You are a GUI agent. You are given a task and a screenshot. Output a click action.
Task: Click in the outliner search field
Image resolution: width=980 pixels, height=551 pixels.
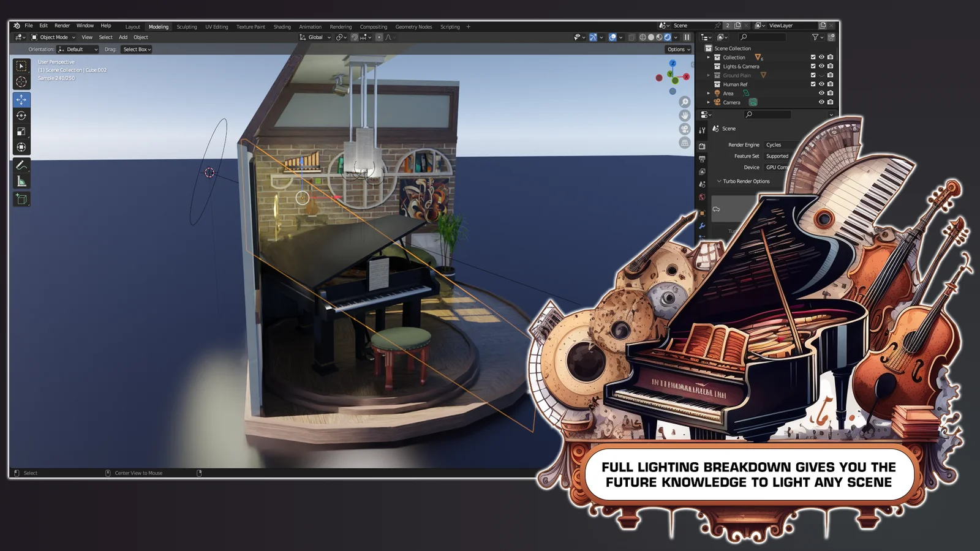click(x=763, y=37)
